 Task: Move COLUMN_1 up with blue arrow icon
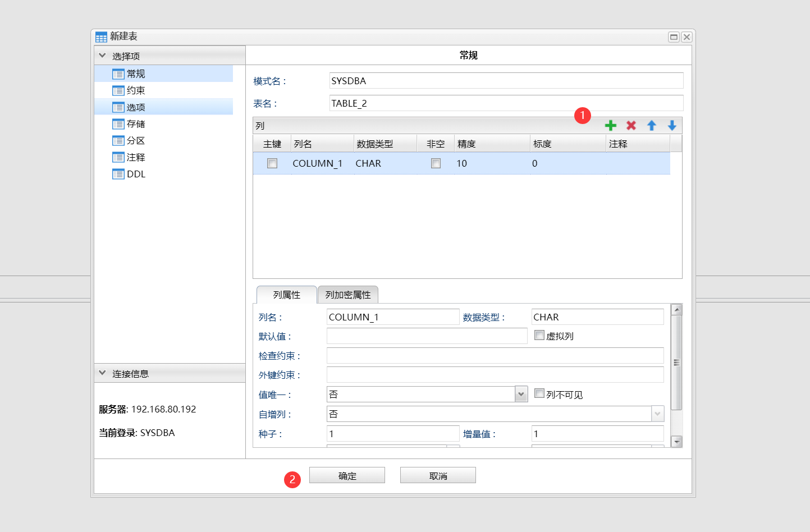click(x=651, y=125)
